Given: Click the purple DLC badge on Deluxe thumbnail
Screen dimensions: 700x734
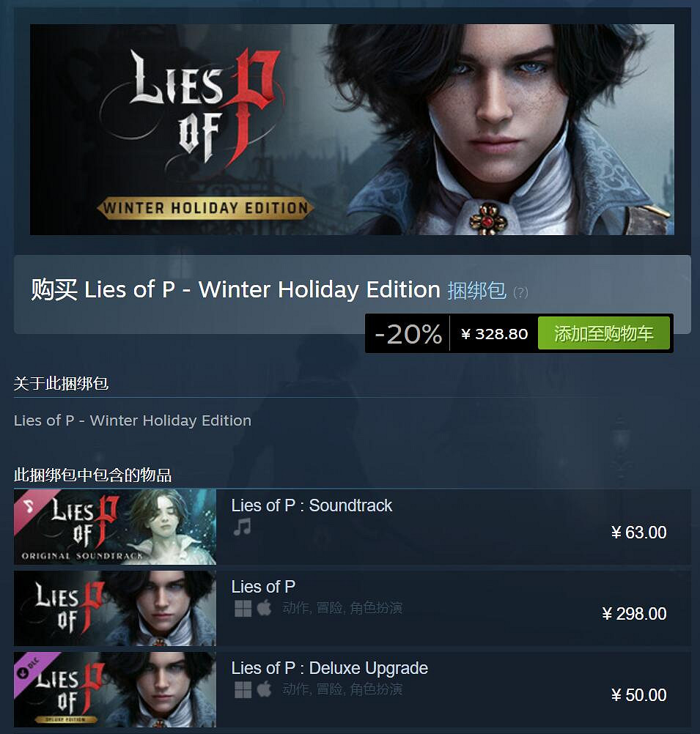Looking at the screenshot, I should click(32, 670).
